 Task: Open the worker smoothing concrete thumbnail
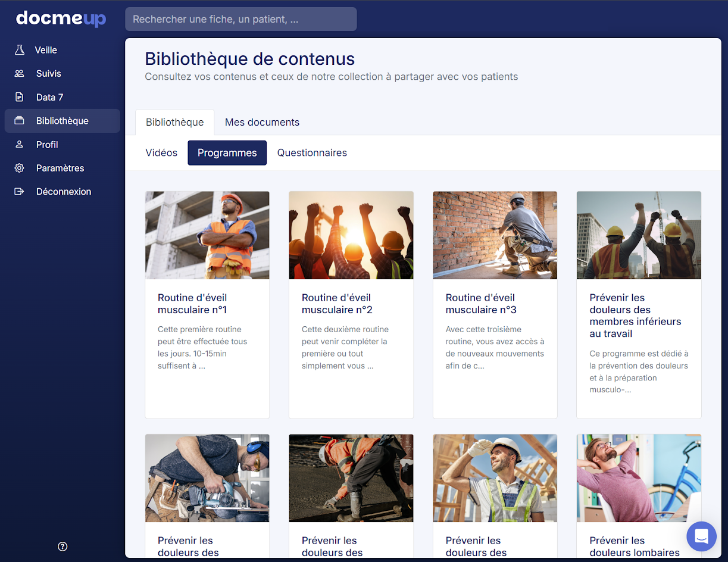click(351, 478)
